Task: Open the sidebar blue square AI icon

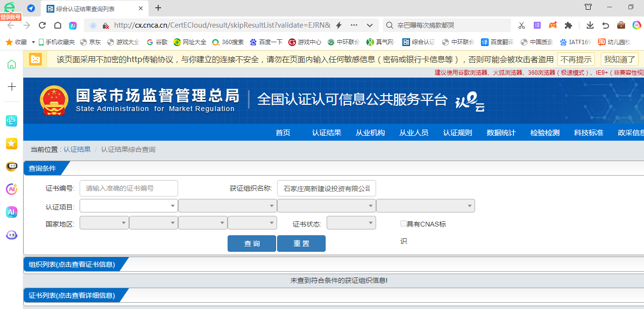Action: click(x=12, y=212)
